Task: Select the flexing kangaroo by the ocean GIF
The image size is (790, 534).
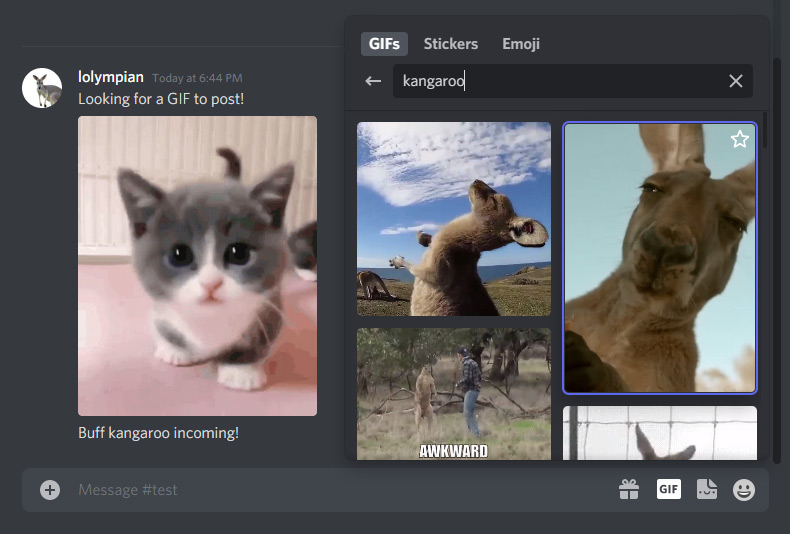Action: pyautogui.click(x=454, y=219)
